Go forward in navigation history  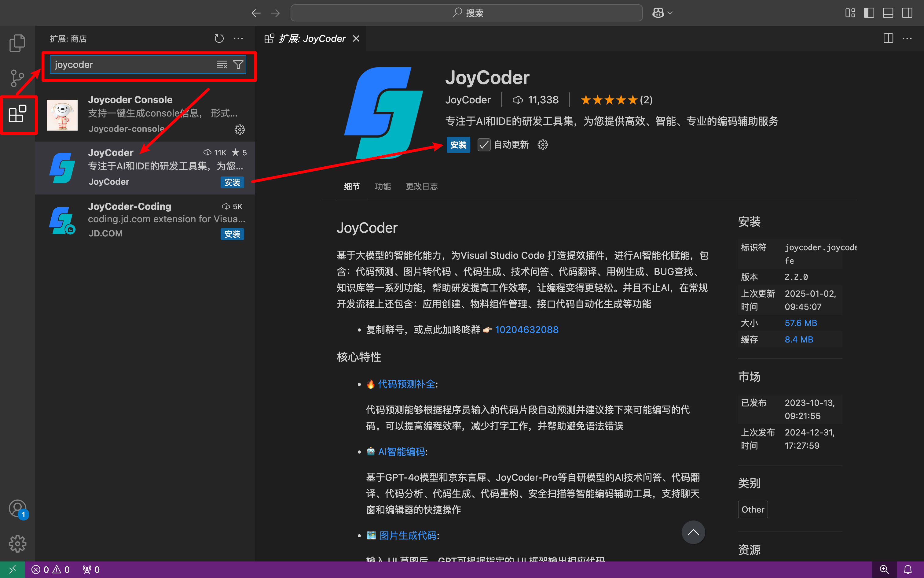coord(275,13)
